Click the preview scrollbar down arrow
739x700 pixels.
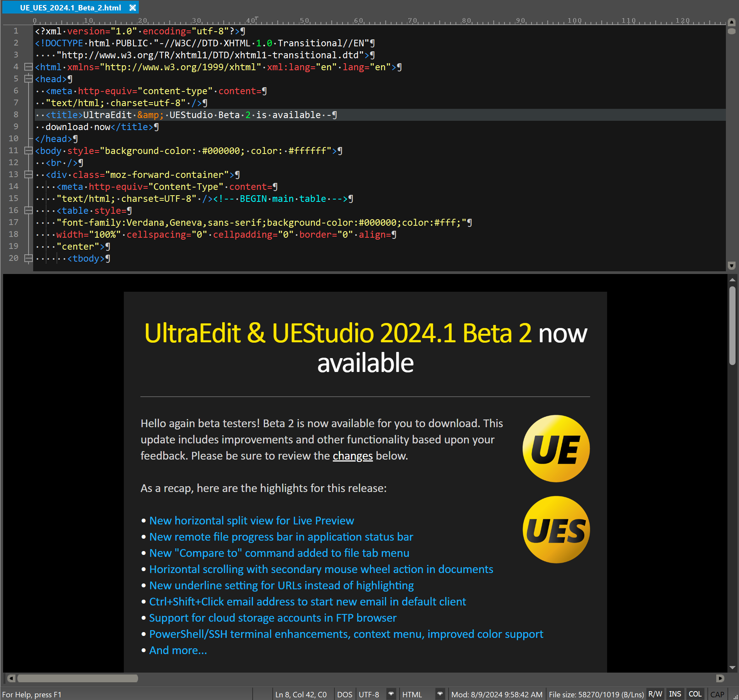[x=732, y=667]
